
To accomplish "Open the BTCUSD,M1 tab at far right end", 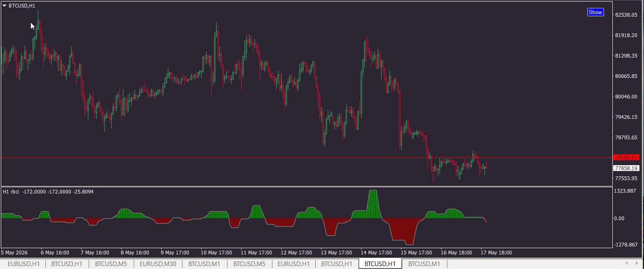I will point(424,264).
